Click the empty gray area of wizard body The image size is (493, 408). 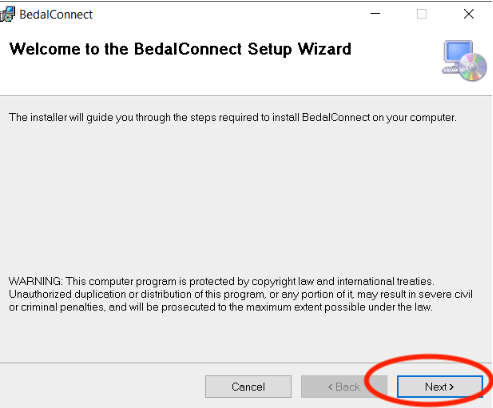point(246,200)
